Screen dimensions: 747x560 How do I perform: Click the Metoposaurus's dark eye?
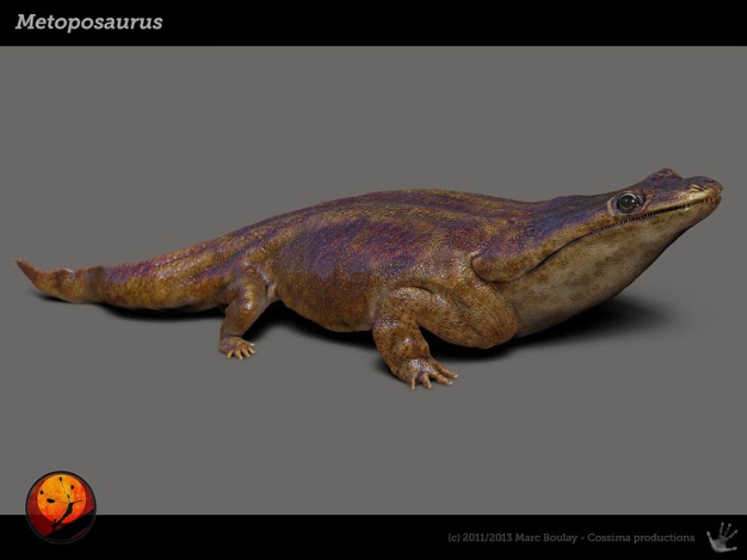627,201
